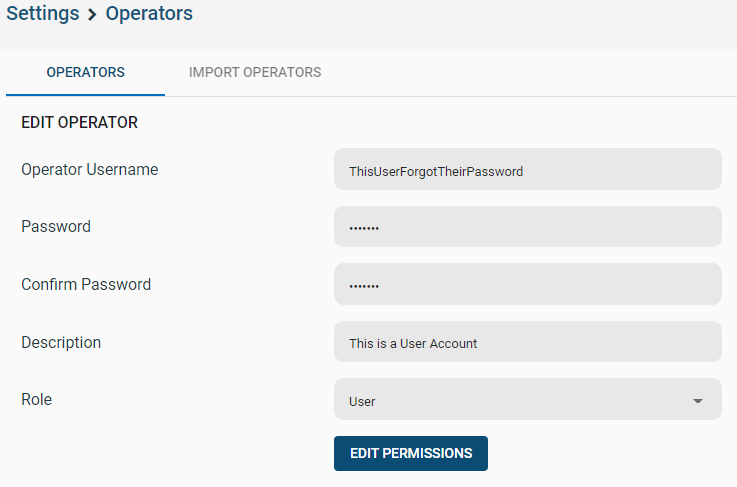Click the breadcrumb chevron separator icon

[x=92, y=15]
